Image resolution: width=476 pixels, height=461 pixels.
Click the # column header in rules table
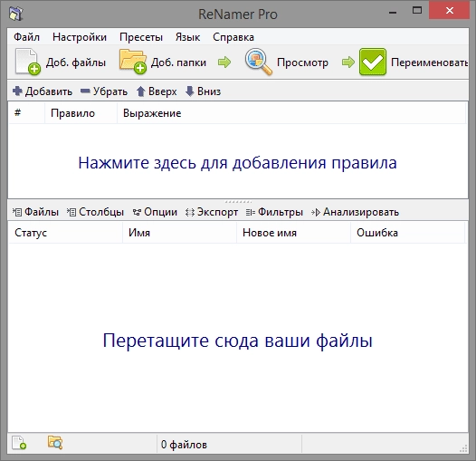tap(27, 112)
